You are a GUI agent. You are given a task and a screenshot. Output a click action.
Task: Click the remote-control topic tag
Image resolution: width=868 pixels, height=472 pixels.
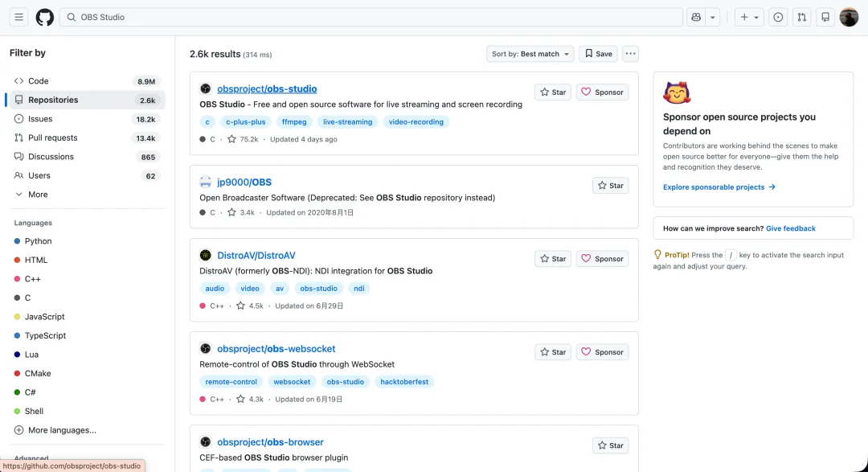[x=231, y=382]
